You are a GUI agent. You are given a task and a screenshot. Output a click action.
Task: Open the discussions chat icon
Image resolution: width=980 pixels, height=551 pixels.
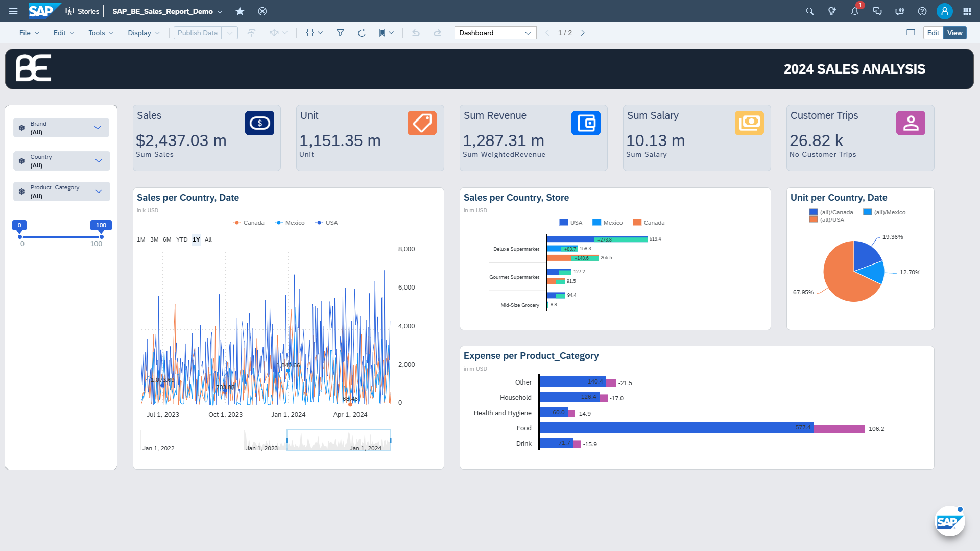pyautogui.click(x=877, y=11)
